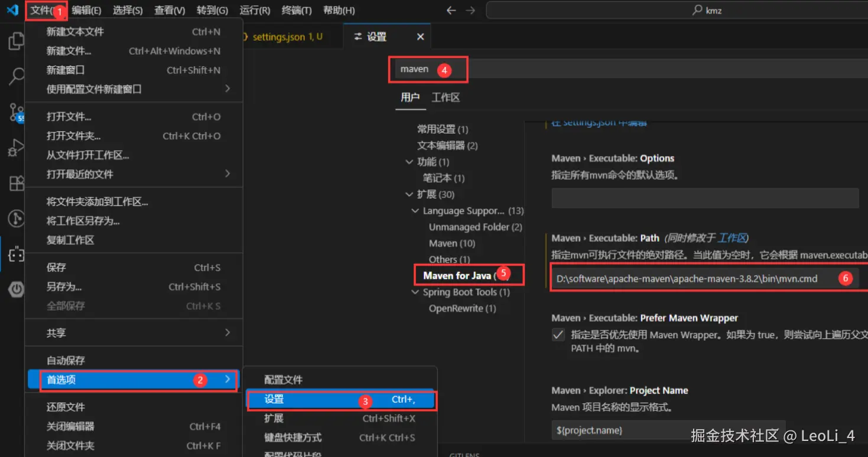
Task: Open Source Control activity bar icon
Action: coord(16,112)
